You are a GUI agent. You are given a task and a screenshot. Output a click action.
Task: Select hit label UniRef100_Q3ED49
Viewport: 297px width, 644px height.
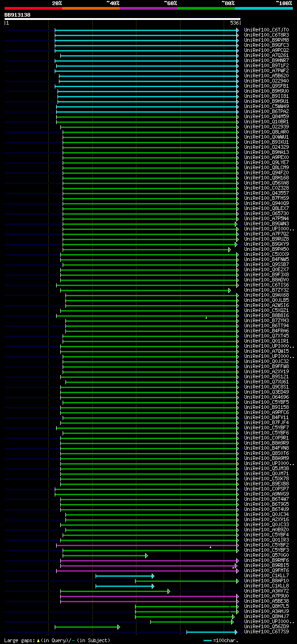pyautogui.click(x=266, y=392)
